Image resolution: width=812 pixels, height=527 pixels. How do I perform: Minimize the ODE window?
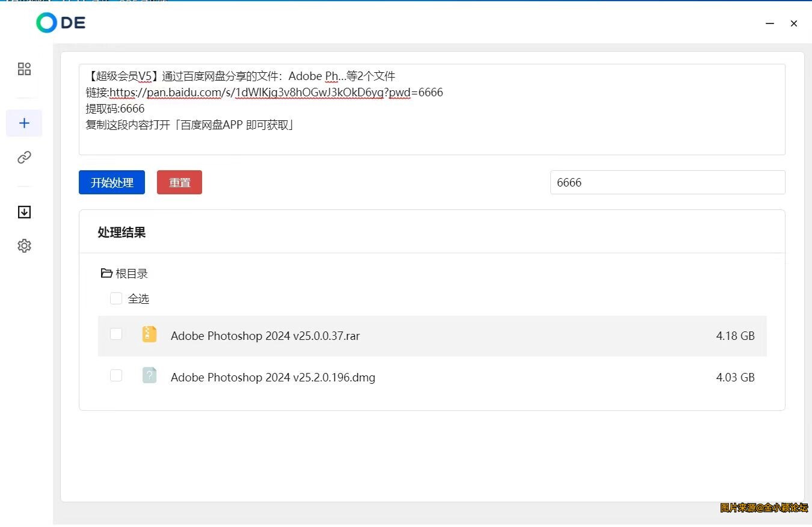[x=770, y=23]
